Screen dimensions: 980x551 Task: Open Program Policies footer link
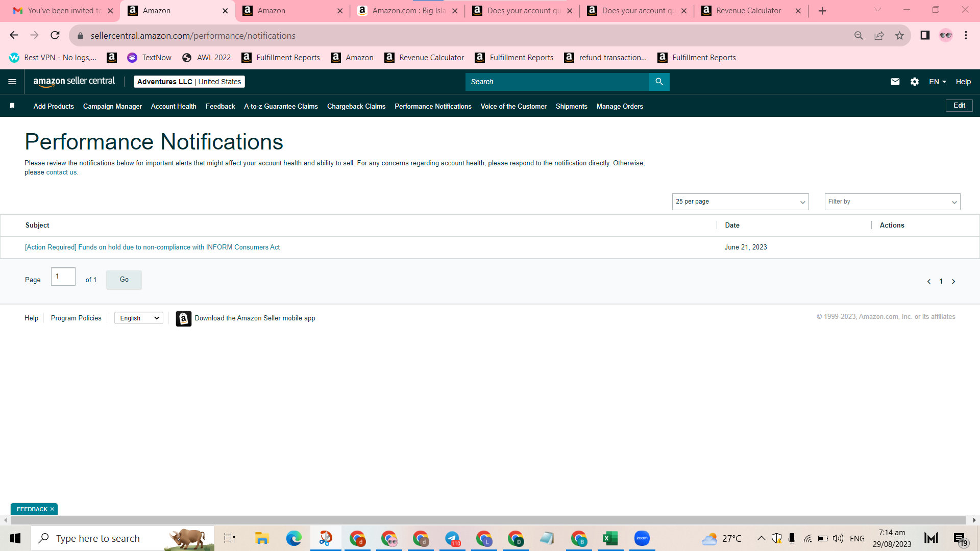[x=76, y=318]
